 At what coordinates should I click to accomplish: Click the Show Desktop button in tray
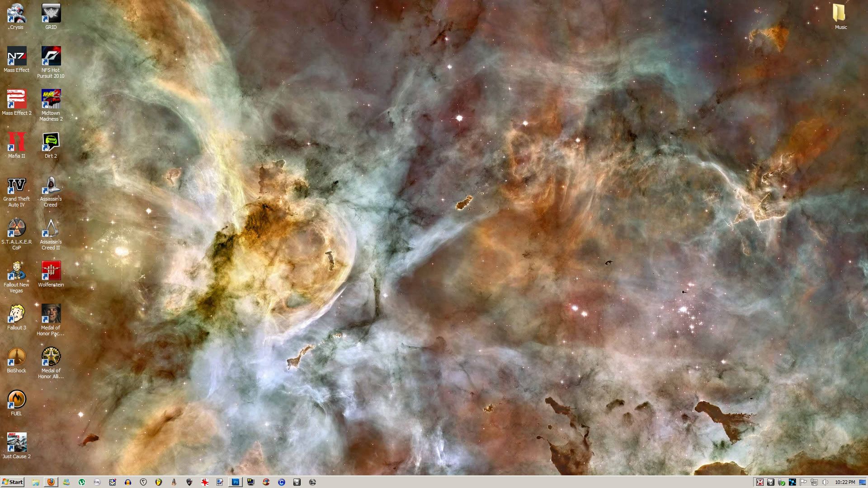click(863, 482)
